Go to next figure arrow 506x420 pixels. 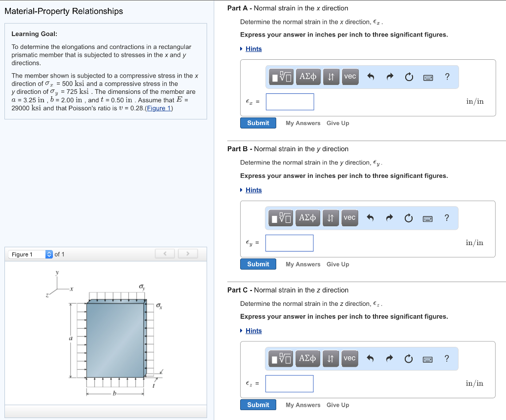(x=188, y=253)
